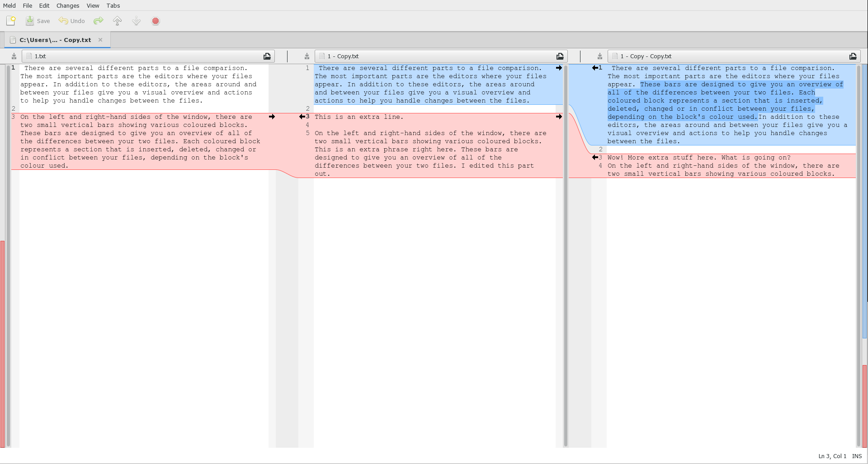The image size is (868, 464).
Task: Click 'colour used.' in left pane
Action: coord(44,166)
